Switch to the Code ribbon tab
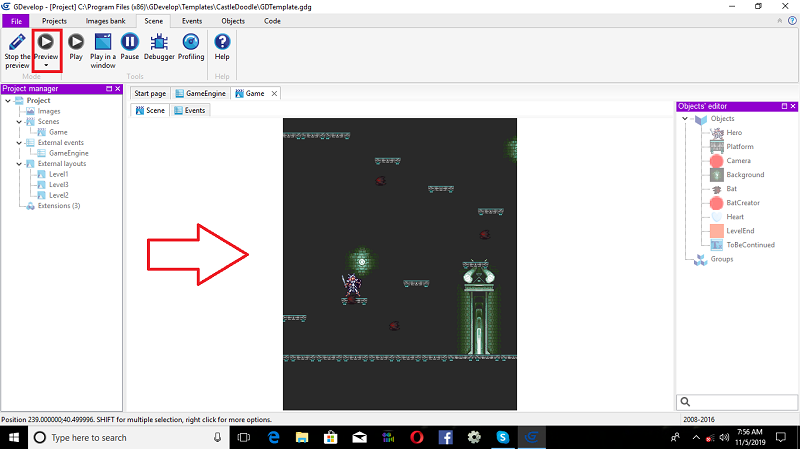Screen dimensions: 800x449 [x=272, y=21]
